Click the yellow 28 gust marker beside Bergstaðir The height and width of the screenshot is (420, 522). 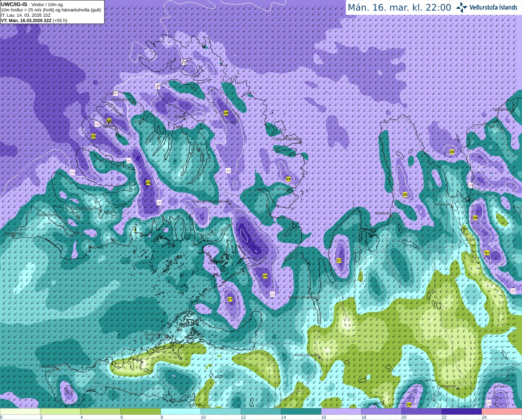point(475,218)
